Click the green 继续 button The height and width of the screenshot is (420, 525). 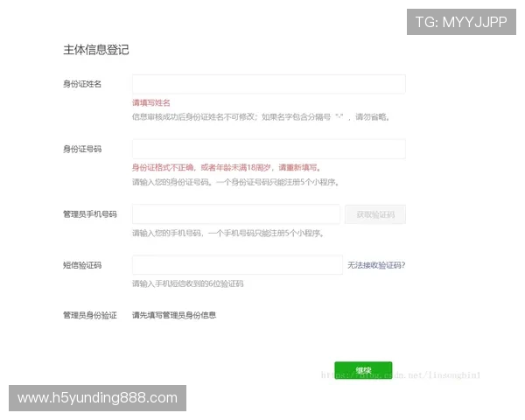363,370
